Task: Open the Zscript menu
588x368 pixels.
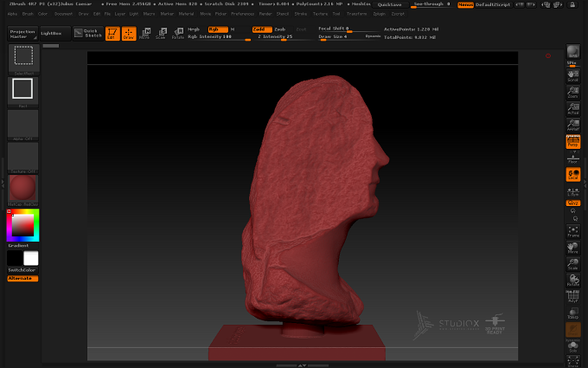Action: click(x=398, y=14)
